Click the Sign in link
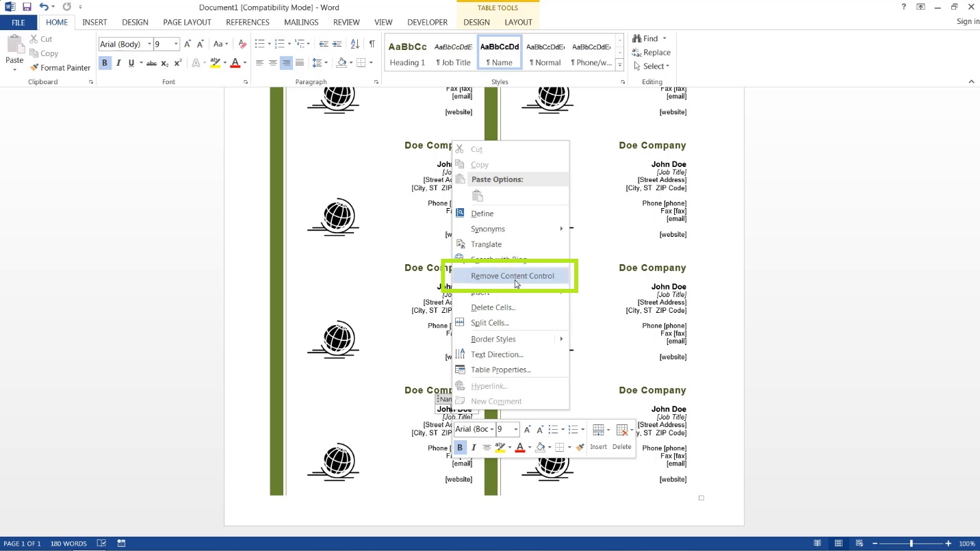Image resolution: width=980 pixels, height=551 pixels. click(x=968, y=22)
